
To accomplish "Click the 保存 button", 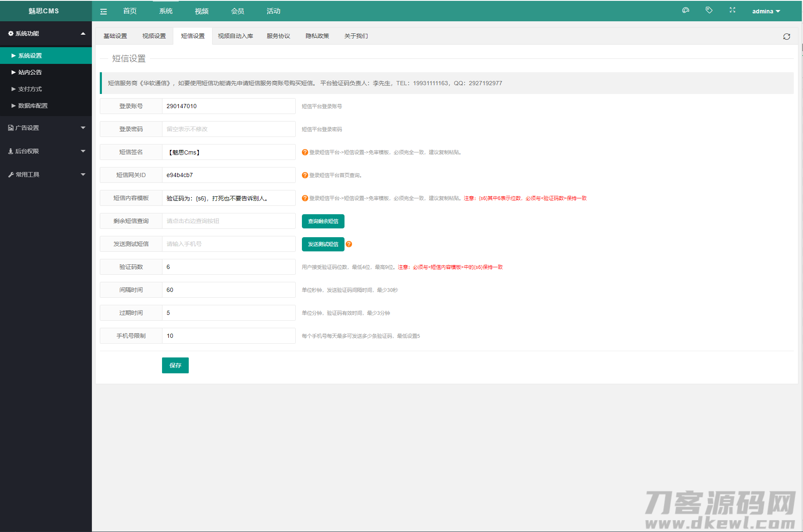I will tap(175, 365).
